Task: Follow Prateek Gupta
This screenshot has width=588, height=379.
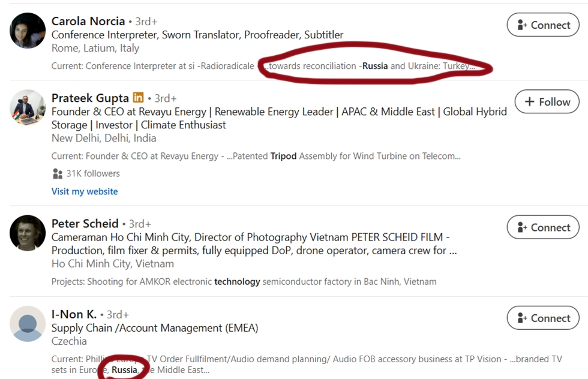Action: pyautogui.click(x=547, y=101)
